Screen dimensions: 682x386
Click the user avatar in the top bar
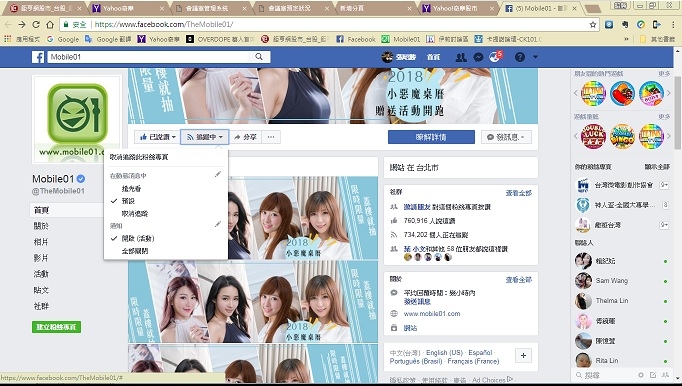[x=387, y=57]
